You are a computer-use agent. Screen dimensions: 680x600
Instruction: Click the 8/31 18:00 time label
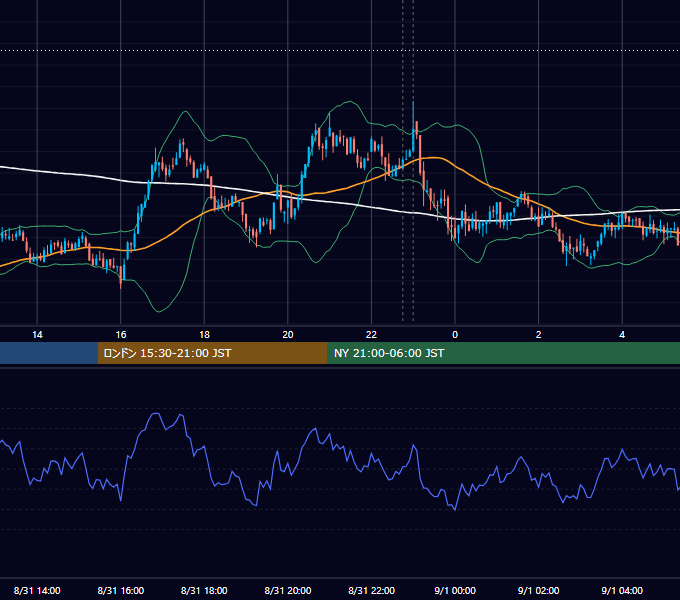(204, 590)
